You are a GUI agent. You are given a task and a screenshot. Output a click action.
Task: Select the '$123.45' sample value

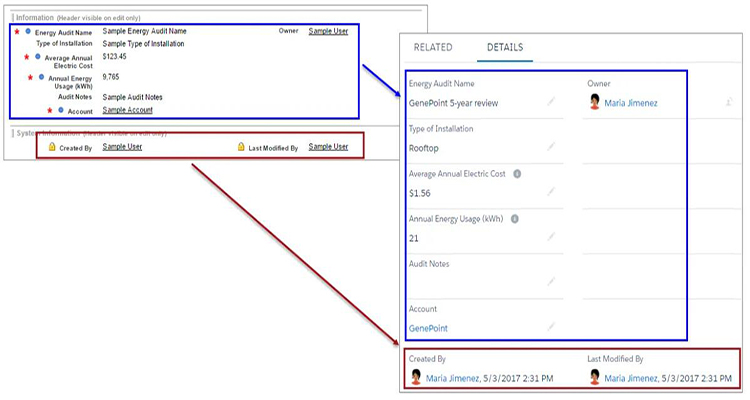(x=114, y=56)
